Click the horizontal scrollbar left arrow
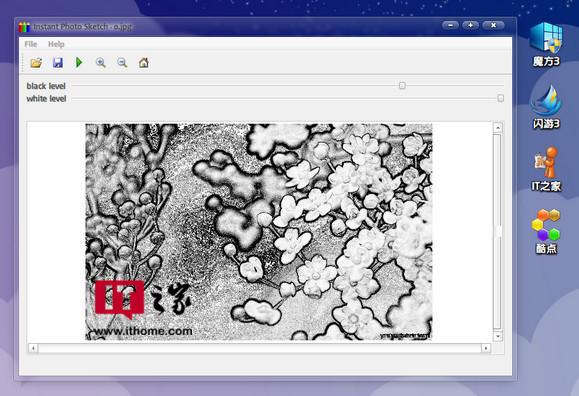The height and width of the screenshot is (396, 579). coord(33,348)
